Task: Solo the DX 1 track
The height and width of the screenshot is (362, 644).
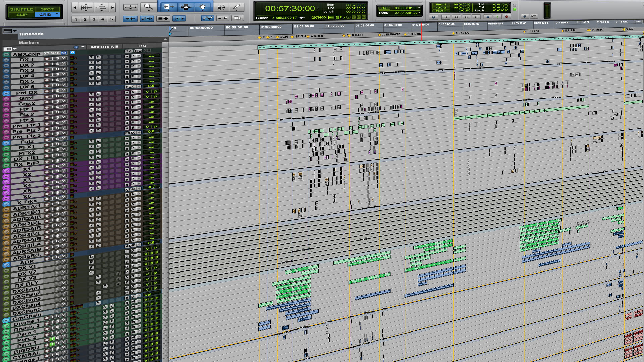Action: coord(58,59)
